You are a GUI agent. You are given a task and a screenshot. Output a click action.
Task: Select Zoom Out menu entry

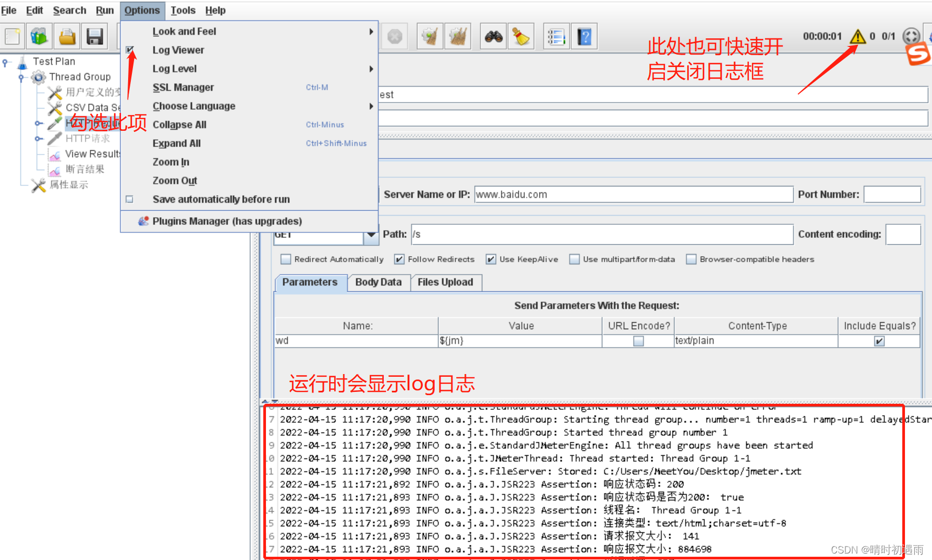(x=249, y=181)
